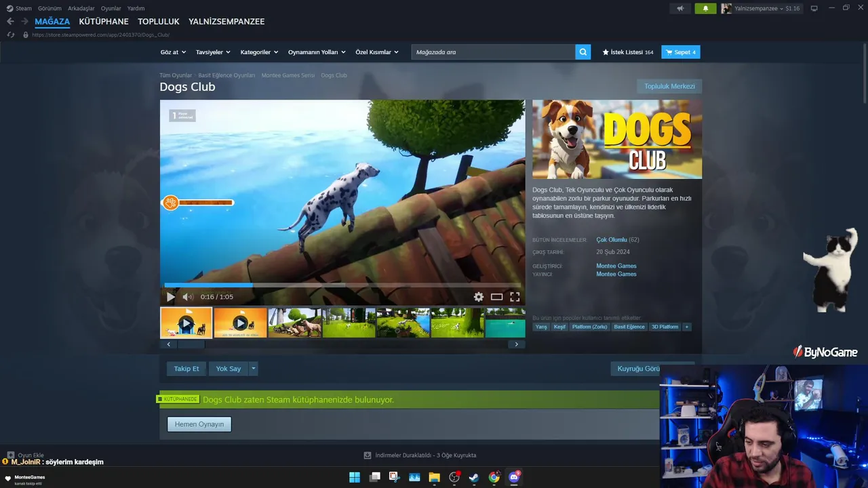
Task: Expand the Kategoriler dropdown
Action: (259, 52)
